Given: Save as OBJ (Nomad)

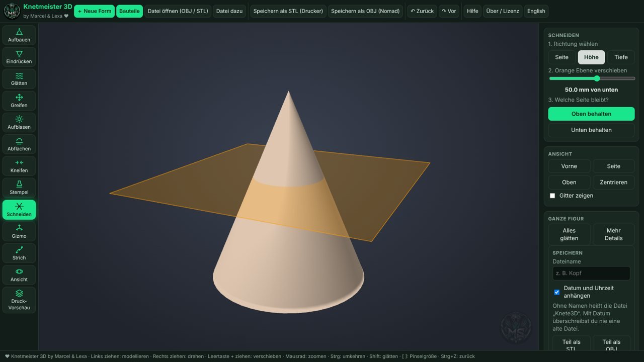Looking at the screenshot, I should (x=365, y=11).
